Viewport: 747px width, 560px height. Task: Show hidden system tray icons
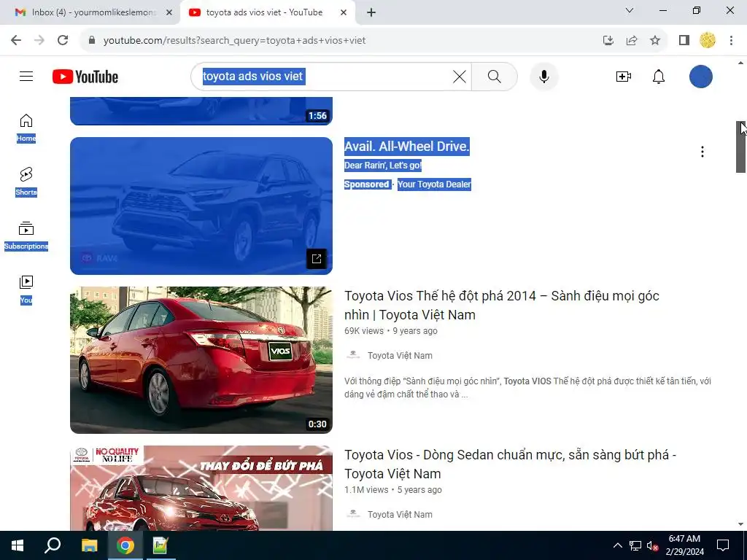(617, 545)
